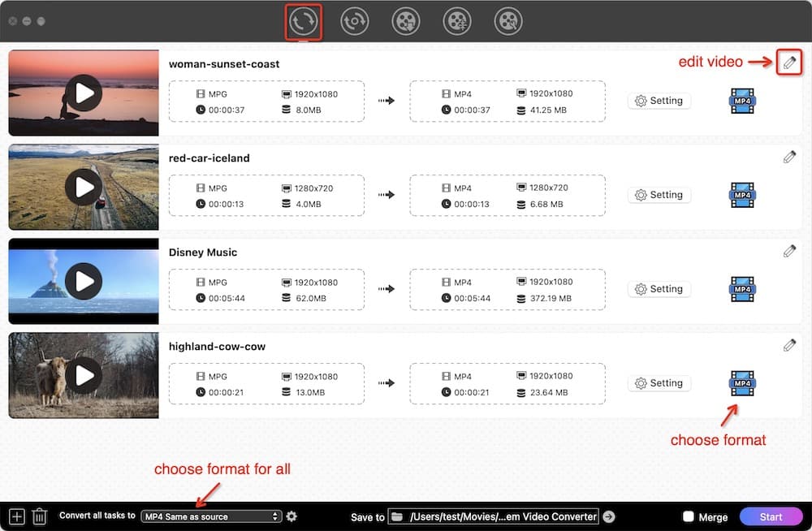Delete tasks with the trash icon
The height and width of the screenshot is (531, 812).
[x=40, y=516]
